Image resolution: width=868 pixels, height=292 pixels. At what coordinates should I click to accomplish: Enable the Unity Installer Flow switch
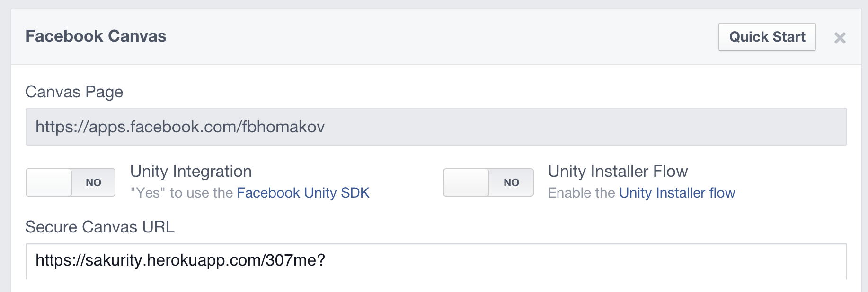[488, 182]
